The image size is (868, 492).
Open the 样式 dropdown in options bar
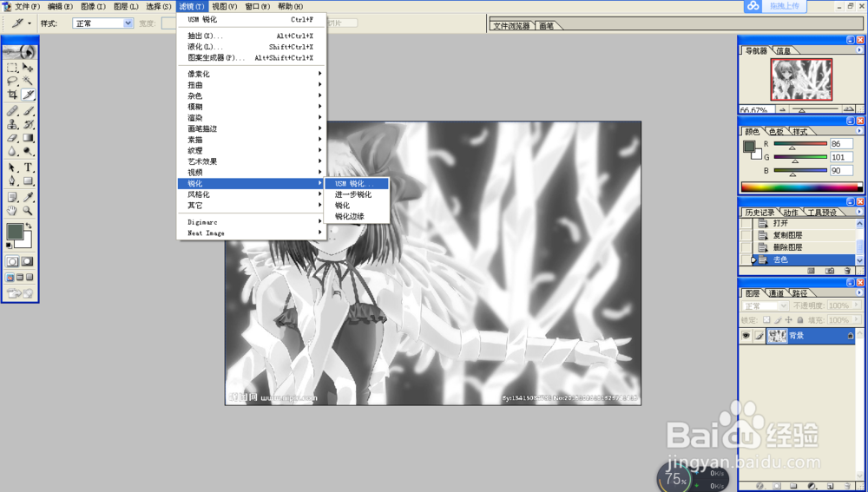click(x=128, y=23)
